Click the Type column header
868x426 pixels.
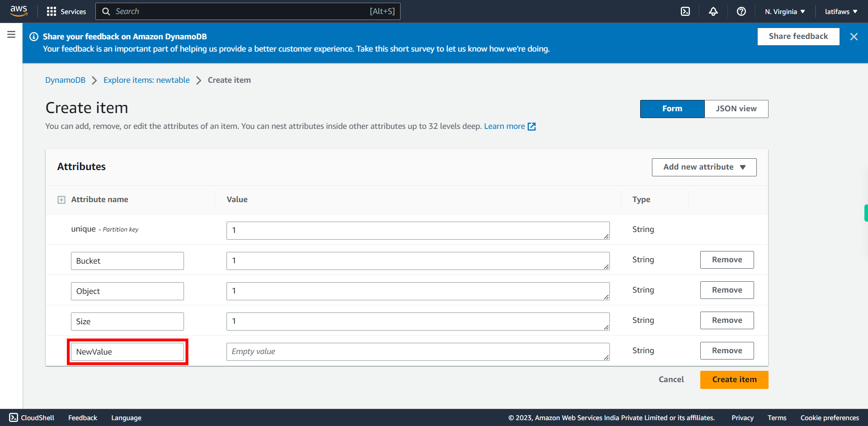641,200
